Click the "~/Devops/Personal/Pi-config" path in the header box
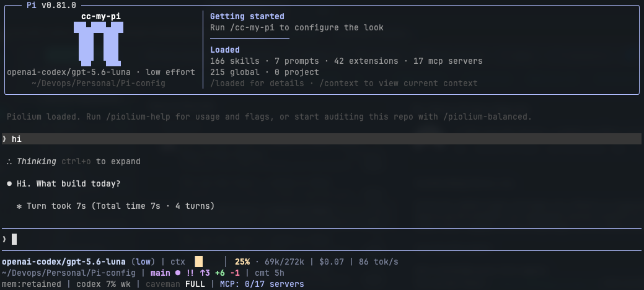 (x=99, y=84)
